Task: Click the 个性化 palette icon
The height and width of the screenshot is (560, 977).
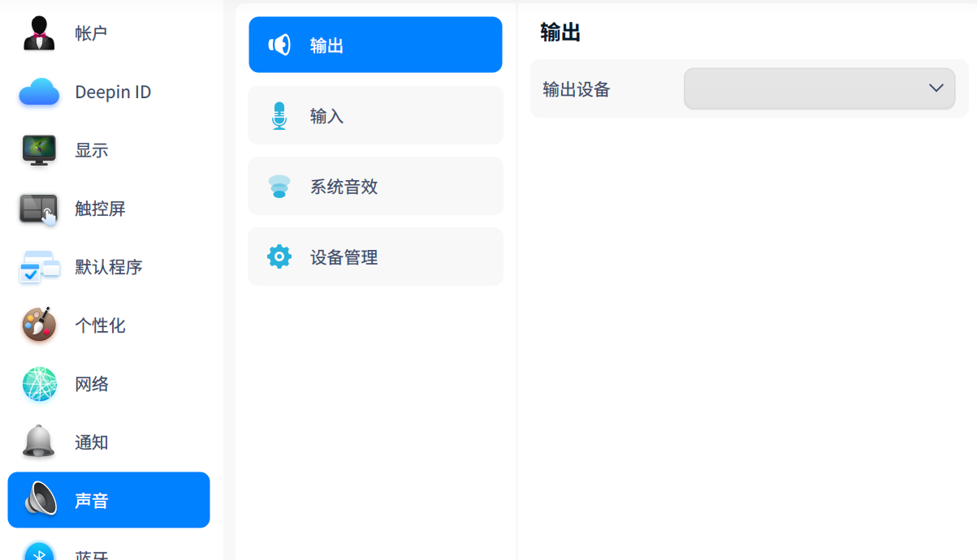Action: (39, 325)
